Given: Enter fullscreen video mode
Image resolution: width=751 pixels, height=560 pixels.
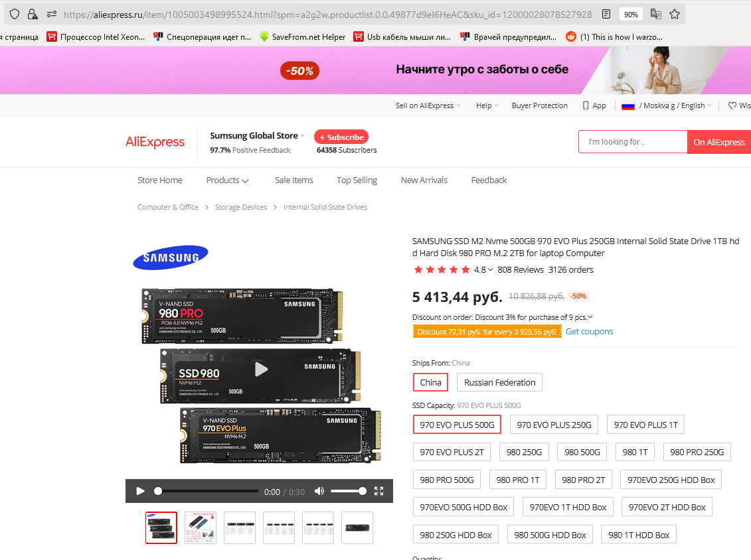Looking at the screenshot, I should pos(379,491).
